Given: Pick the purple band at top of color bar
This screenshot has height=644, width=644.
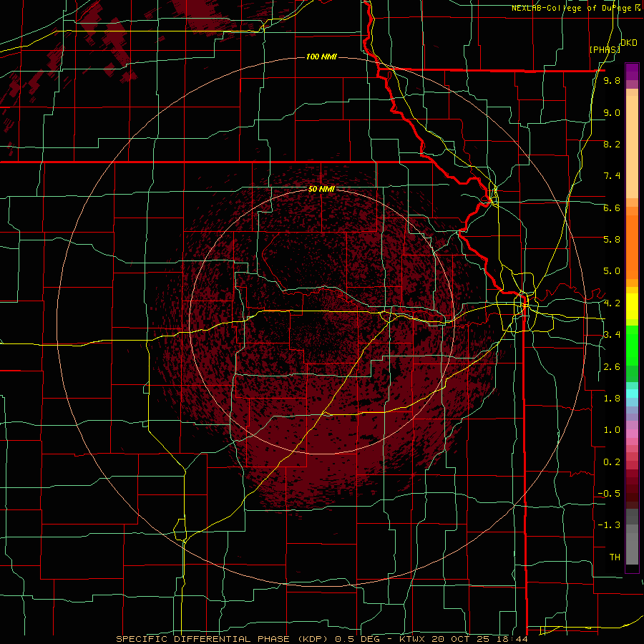Looking at the screenshot, I should coord(632,72).
